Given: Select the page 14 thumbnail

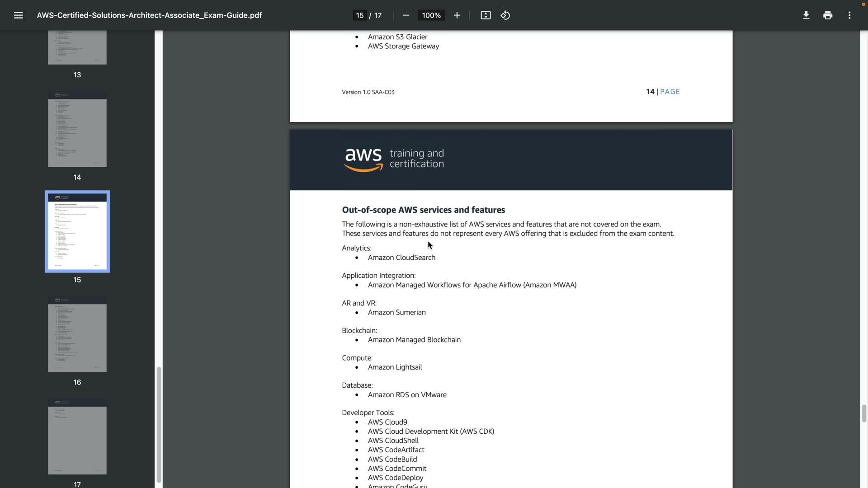Looking at the screenshot, I should 77,129.
